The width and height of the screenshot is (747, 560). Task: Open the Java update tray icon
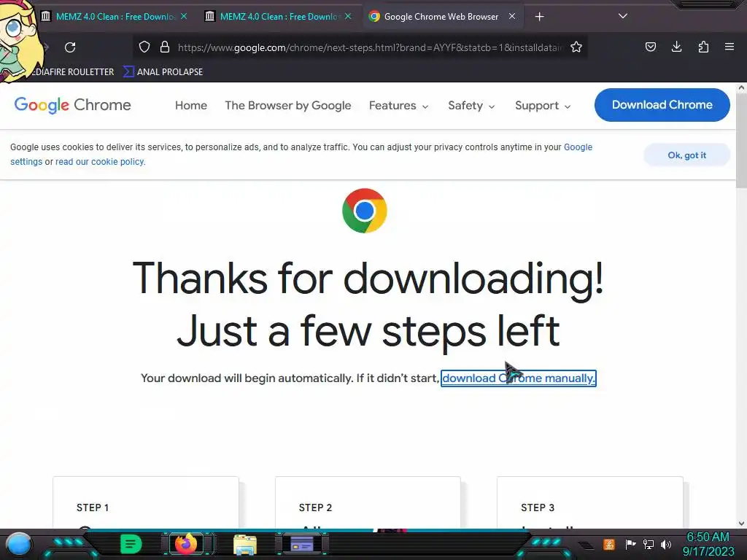[609, 544]
